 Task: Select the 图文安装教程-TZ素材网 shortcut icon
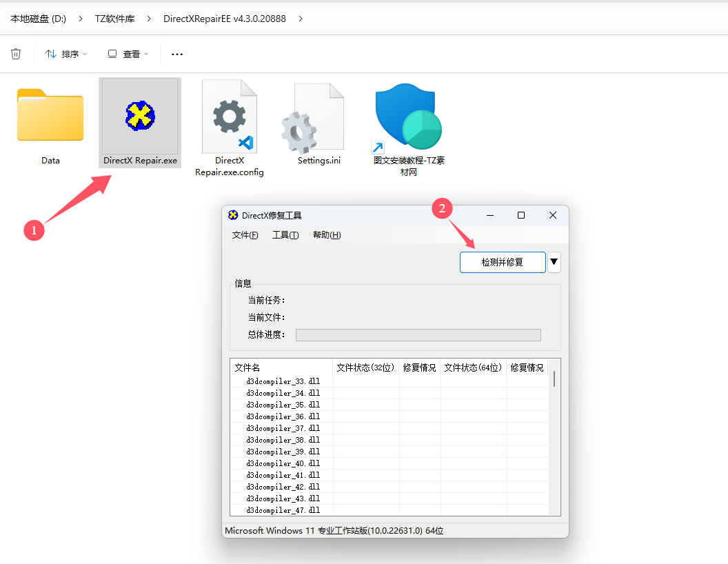tap(407, 117)
